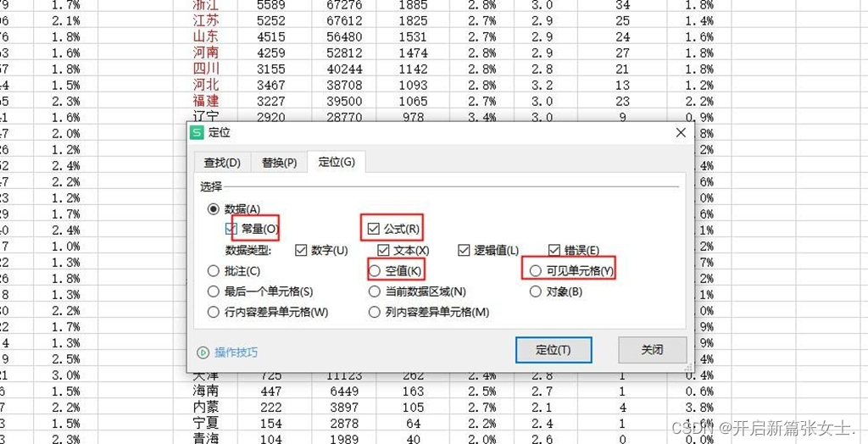Toggle the 错误(E) checkbox
This screenshot has height=444, width=868.
tap(554, 250)
